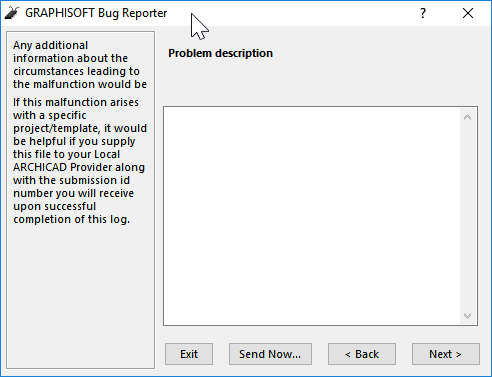The width and height of the screenshot is (492, 377).
Task: Close the Bug Reporter window
Action: pos(468,13)
